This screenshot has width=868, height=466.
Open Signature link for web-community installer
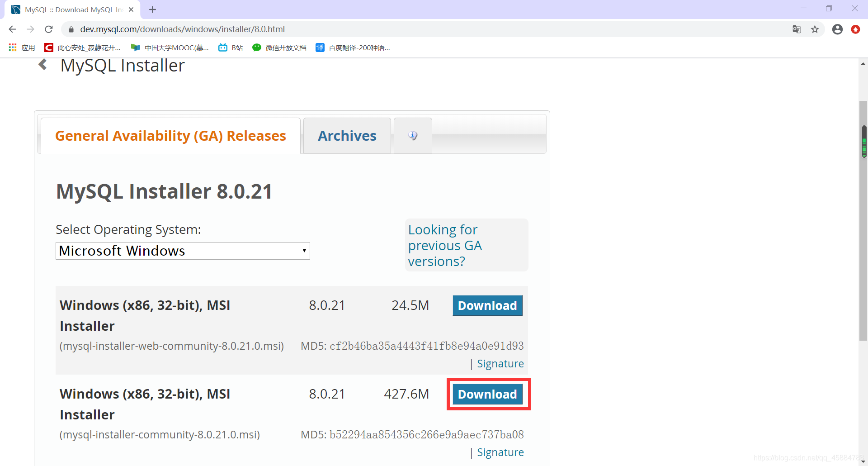tap(500, 364)
